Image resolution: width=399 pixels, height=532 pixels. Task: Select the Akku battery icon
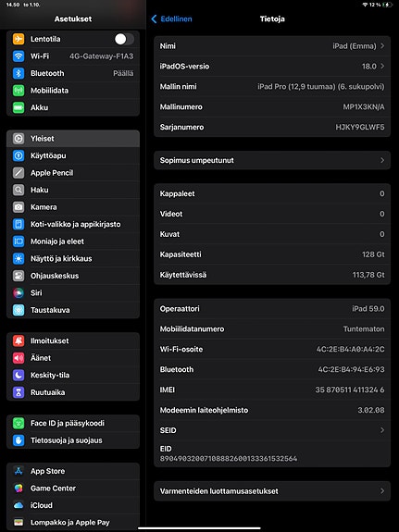(19, 107)
